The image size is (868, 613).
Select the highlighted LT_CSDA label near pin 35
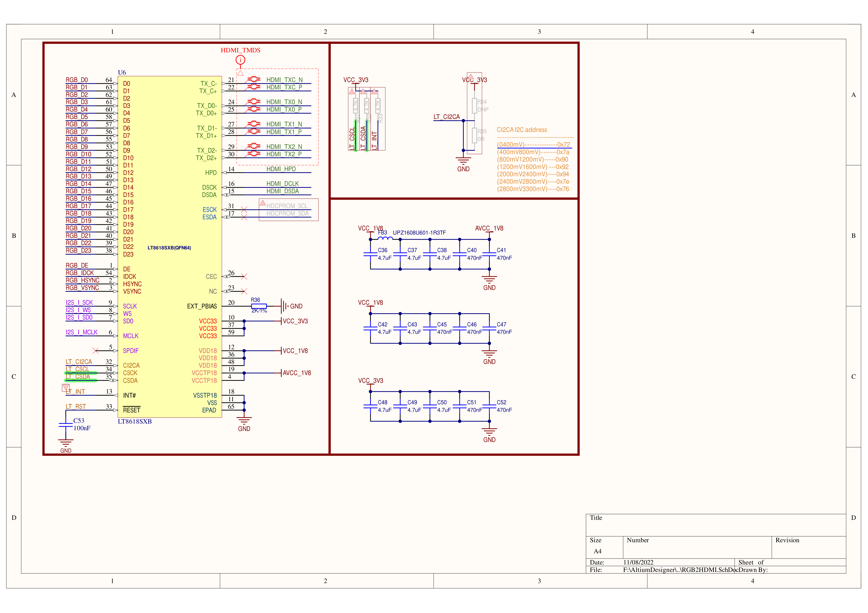(78, 377)
